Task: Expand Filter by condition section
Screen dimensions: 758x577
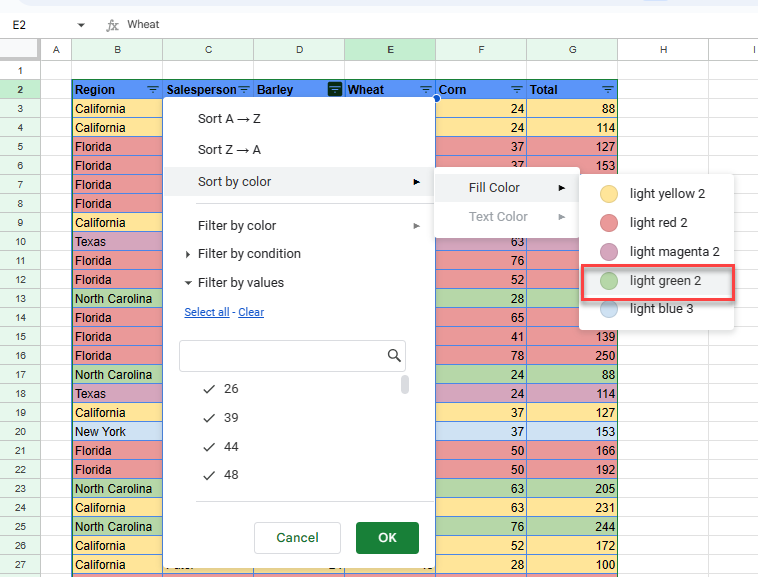Action: click(188, 254)
